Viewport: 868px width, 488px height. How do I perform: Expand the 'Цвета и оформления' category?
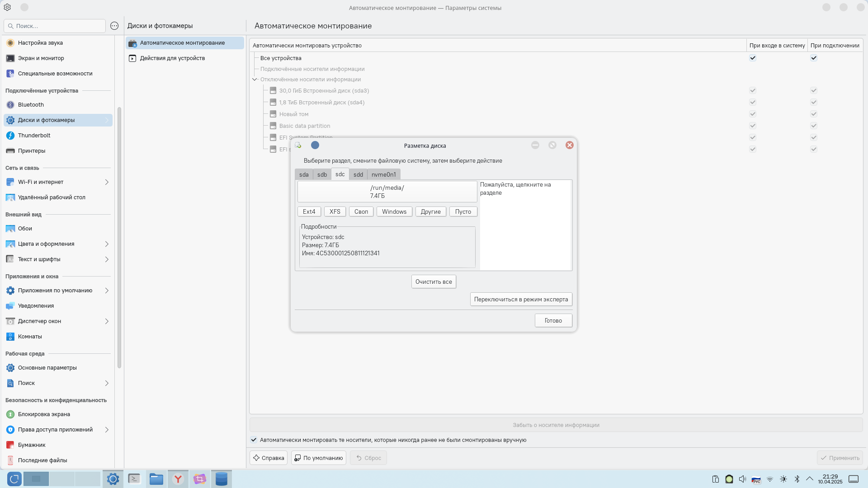pos(107,244)
